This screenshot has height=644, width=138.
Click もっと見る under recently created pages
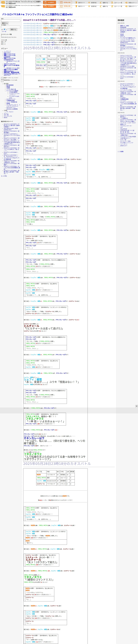click(x=4, y=176)
